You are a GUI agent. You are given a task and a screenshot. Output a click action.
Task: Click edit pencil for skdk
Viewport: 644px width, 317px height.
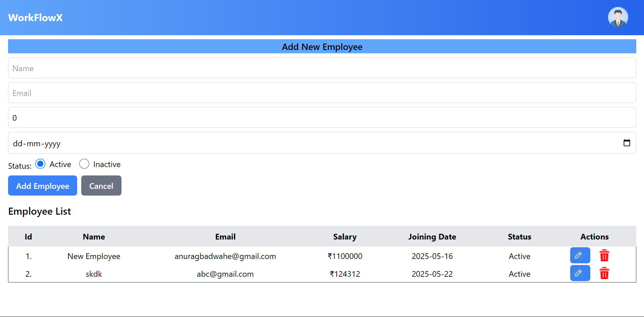(x=580, y=273)
